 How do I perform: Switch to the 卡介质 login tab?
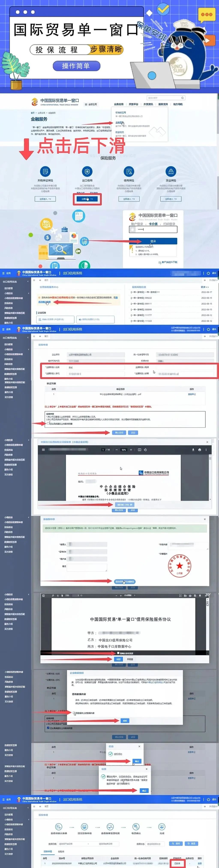coord(153,224)
